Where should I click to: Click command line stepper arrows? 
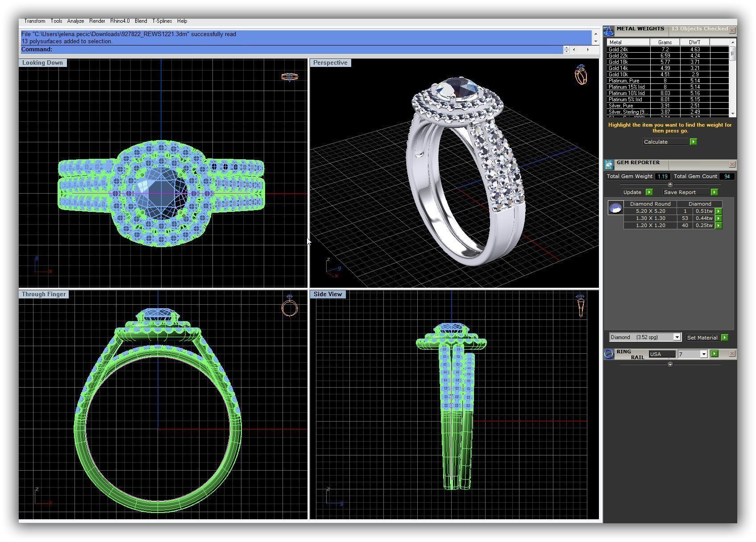[x=566, y=50]
